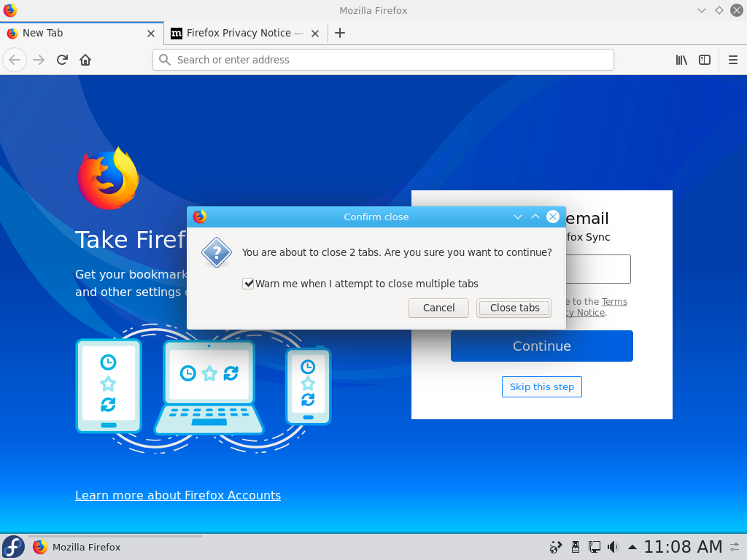747x560 pixels.
Task: Open the hamburger application menu
Action: (x=733, y=60)
